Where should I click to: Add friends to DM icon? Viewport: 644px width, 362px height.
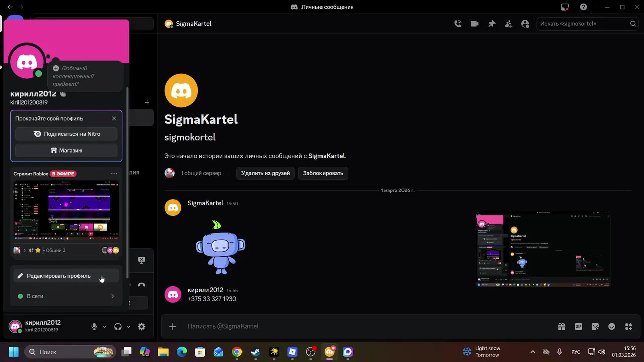pyautogui.click(x=509, y=24)
